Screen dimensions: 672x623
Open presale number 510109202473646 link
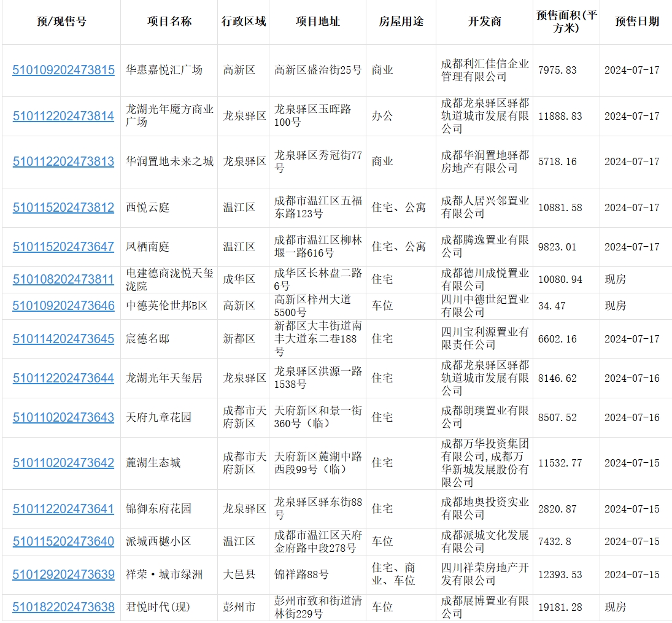click(63, 306)
